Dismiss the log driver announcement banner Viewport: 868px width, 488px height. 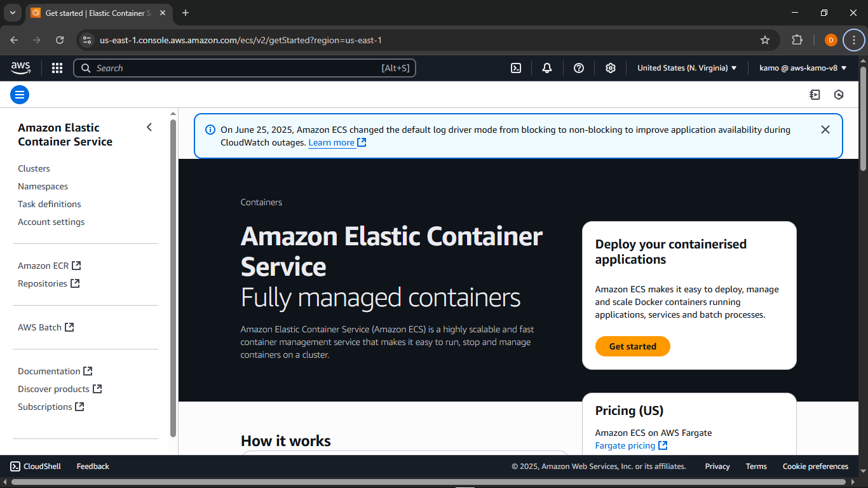(x=825, y=130)
